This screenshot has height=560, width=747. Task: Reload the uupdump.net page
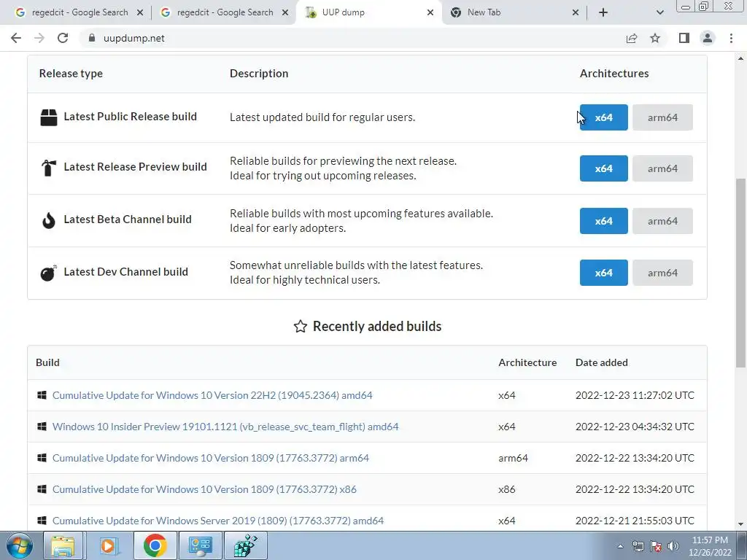pos(63,38)
